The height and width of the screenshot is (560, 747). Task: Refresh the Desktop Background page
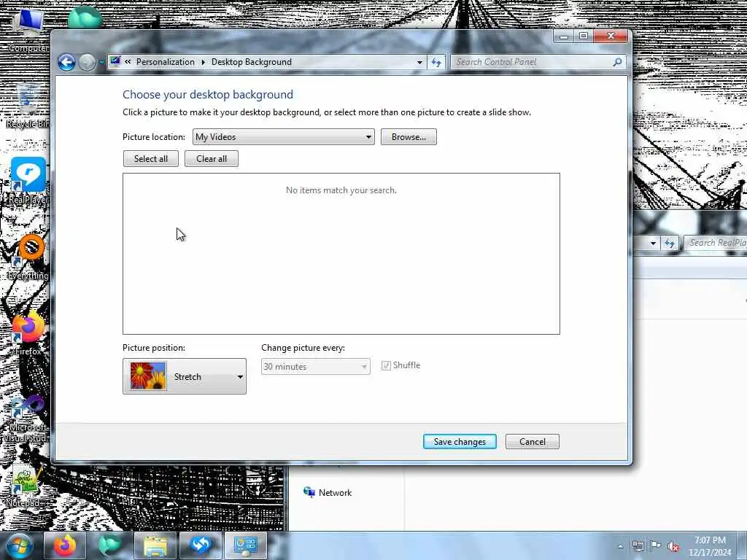coord(436,62)
